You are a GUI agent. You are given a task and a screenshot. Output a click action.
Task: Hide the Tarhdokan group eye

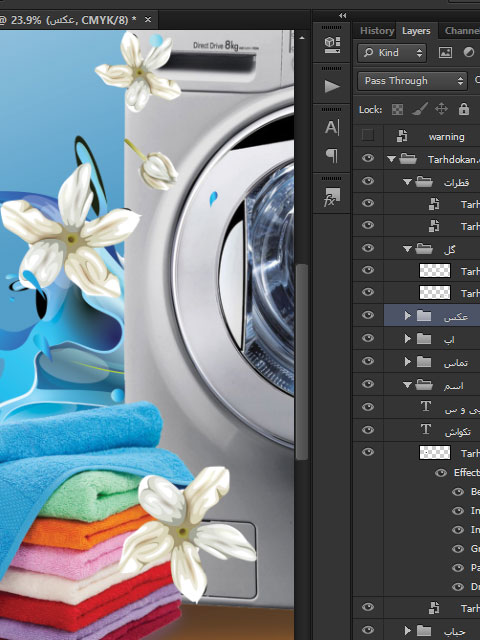pos(368,158)
